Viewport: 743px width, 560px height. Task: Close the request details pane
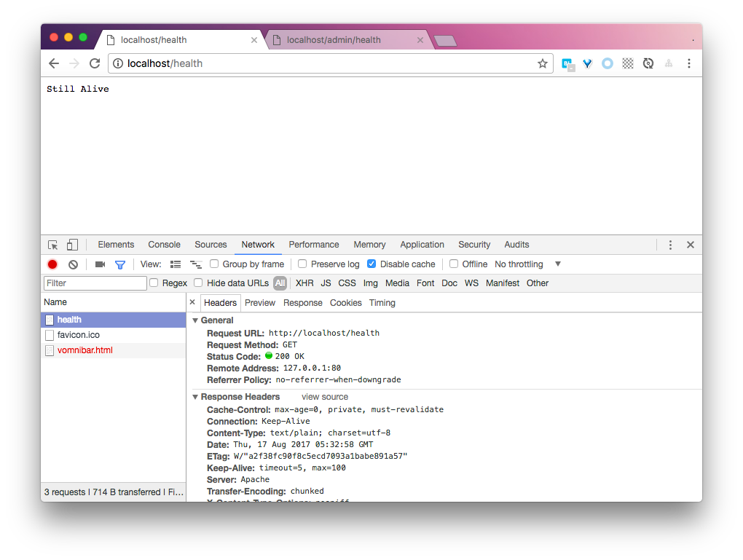tap(192, 302)
